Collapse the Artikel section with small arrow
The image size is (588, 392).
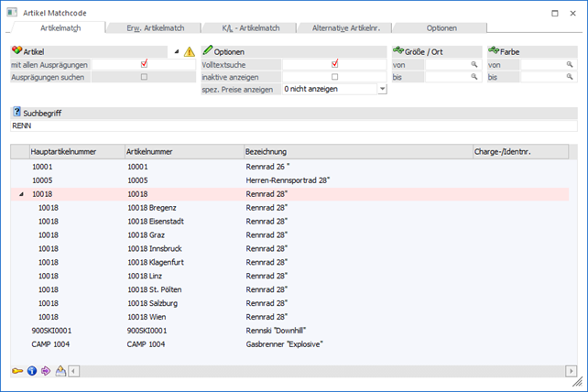point(176,52)
